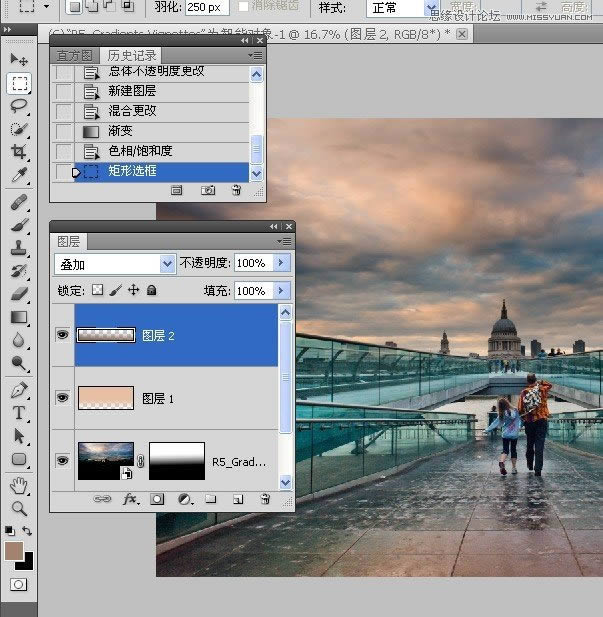Click the add layer style fx icon
This screenshot has width=603, height=617.
(x=130, y=498)
